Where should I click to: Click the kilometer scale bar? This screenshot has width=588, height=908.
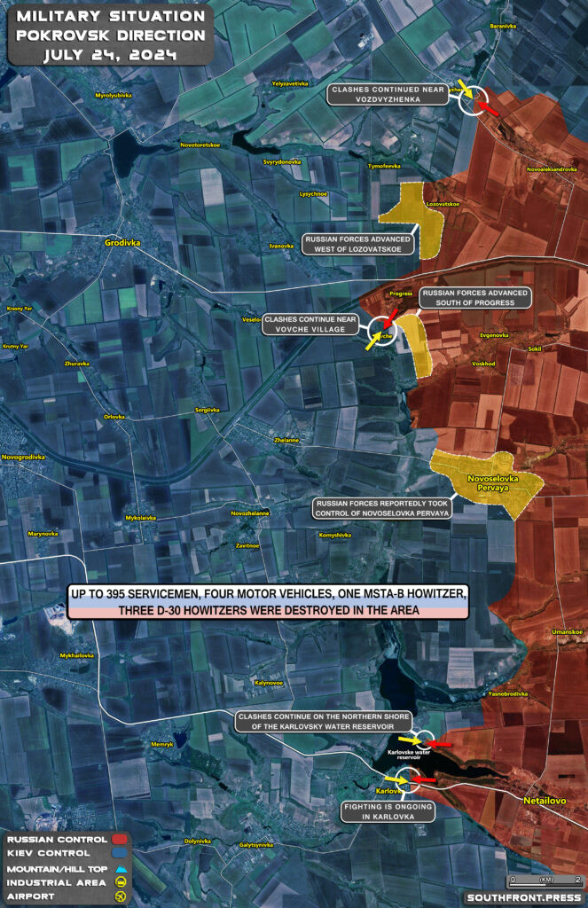pos(545,881)
